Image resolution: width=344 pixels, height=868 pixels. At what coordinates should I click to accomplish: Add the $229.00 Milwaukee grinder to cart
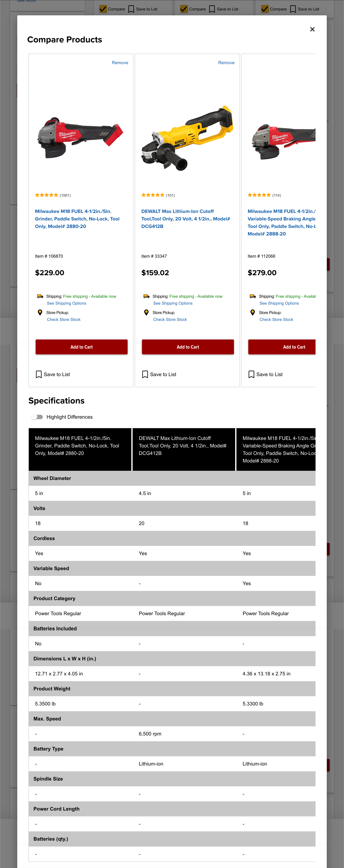click(81, 347)
